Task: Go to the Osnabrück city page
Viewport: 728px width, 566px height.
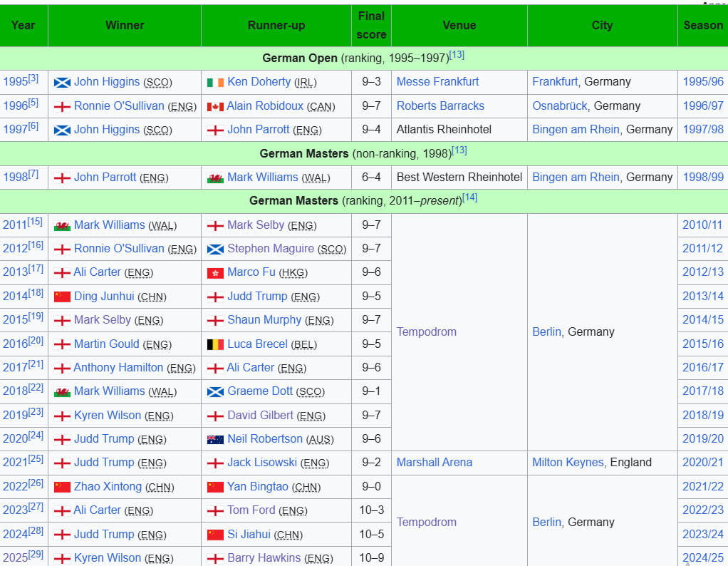Action: (560, 106)
